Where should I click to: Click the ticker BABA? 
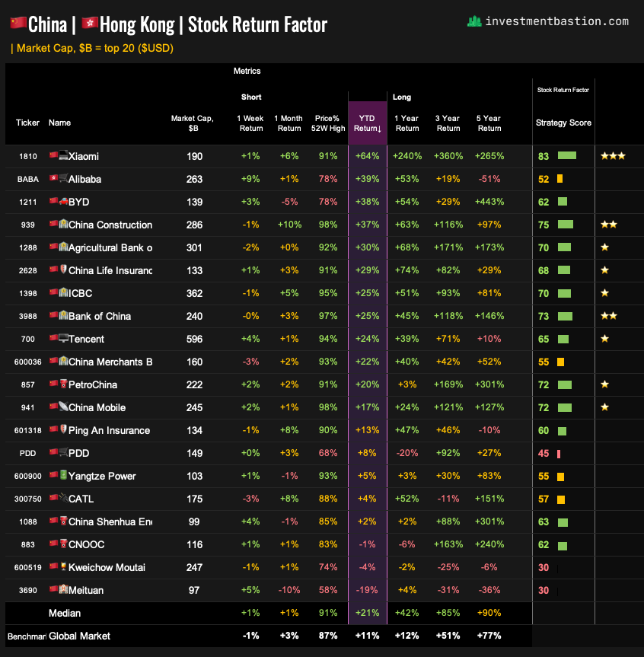click(x=27, y=180)
